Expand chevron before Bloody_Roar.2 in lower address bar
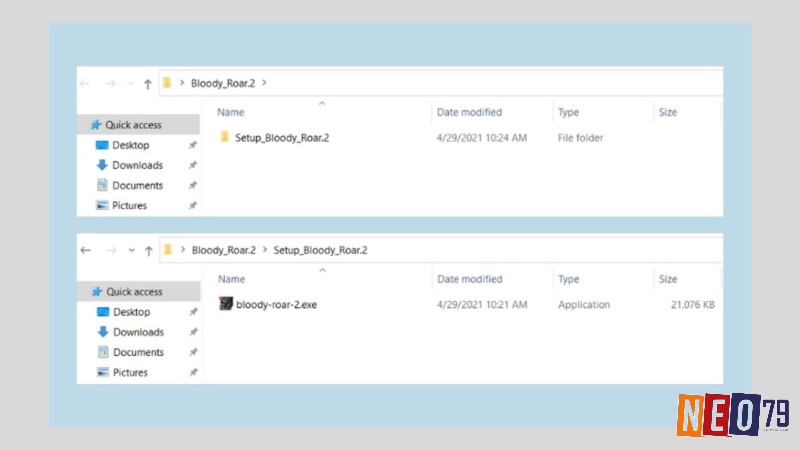Viewport: 800px width, 450px height. pyautogui.click(x=183, y=249)
